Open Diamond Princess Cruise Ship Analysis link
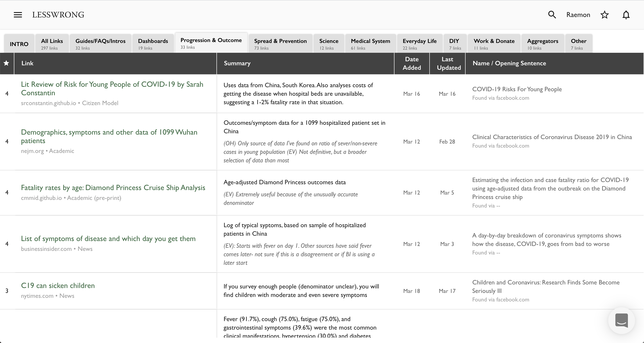The image size is (644, 343). point(113,188)
